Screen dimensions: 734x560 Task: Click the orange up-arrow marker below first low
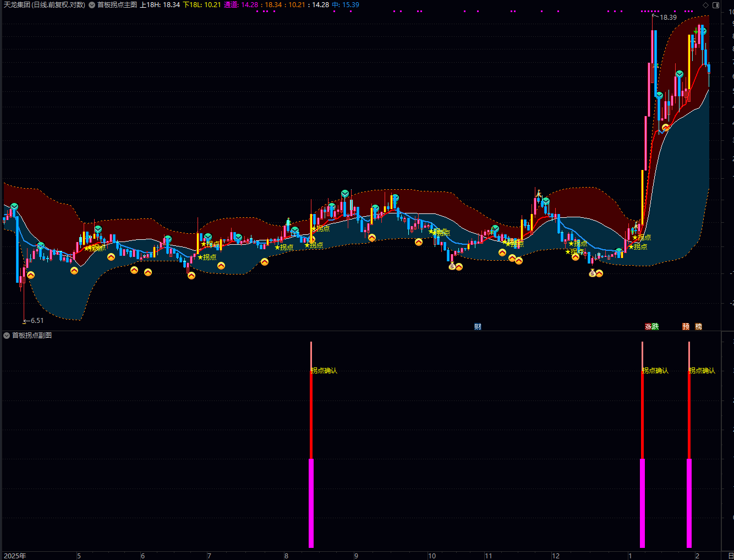(31, 275)
